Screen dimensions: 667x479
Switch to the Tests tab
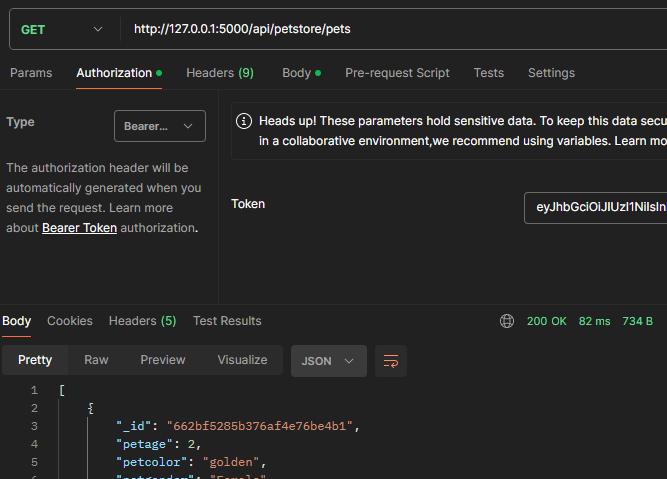(489, 73)
